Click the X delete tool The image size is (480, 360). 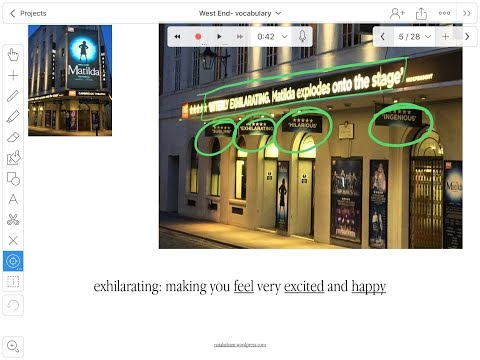[13, 240]
